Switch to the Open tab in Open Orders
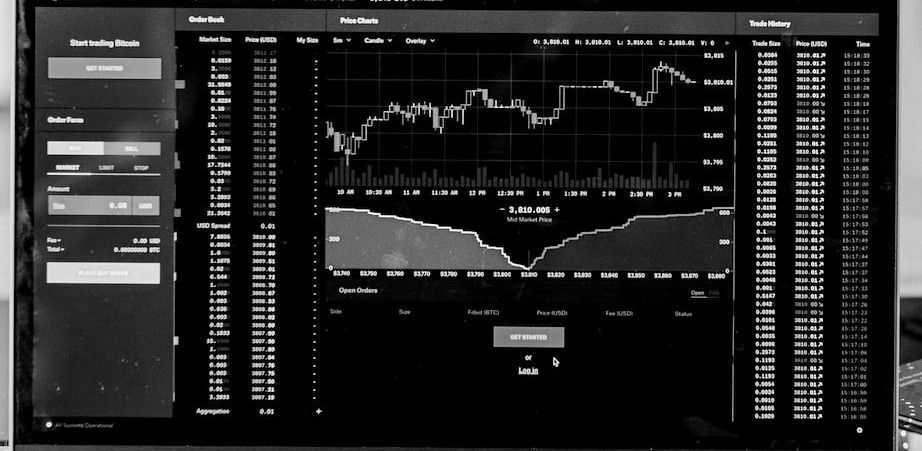This screenshot has width=922, height=451. 697,293
